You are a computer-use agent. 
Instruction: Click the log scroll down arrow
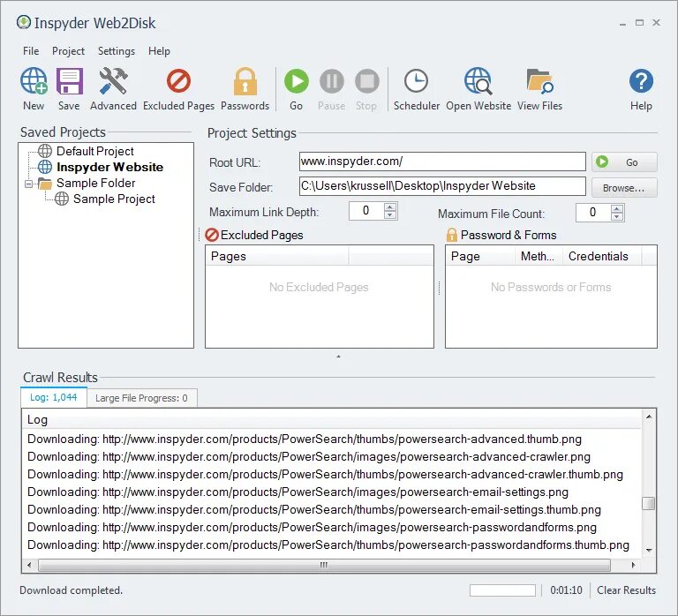[649, 550]
